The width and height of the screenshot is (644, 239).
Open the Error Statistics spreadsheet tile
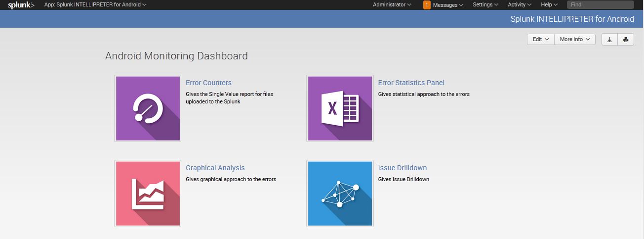click(340, 108)
